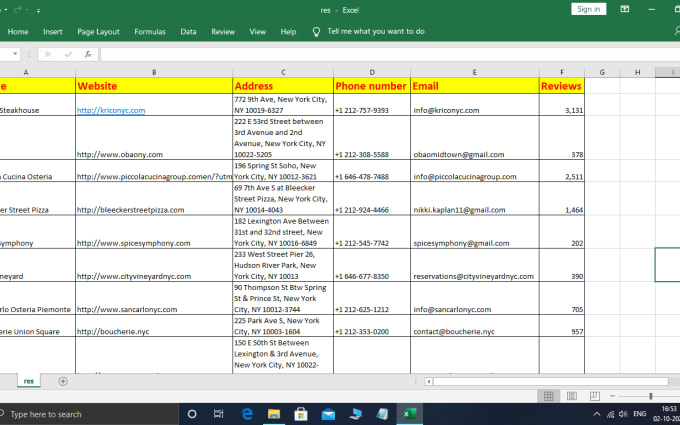Select reviews cell 3,131
Viewport: 680px width, 425px height.
click(562, 105)
